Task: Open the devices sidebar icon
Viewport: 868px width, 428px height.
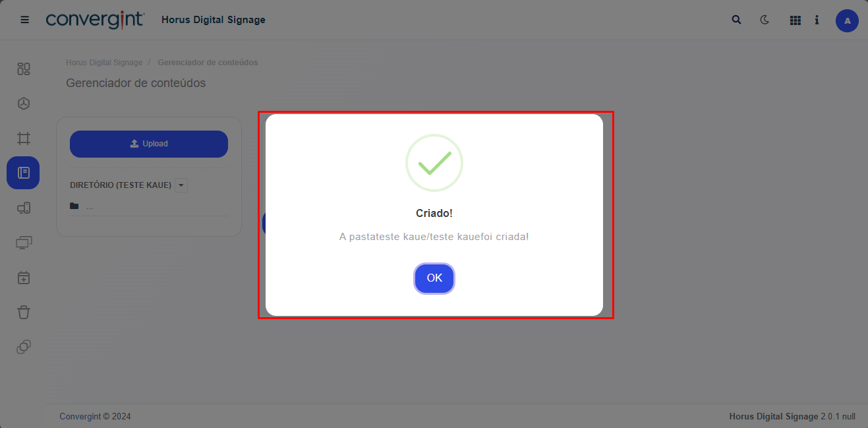Action: [x=24, y=208]
